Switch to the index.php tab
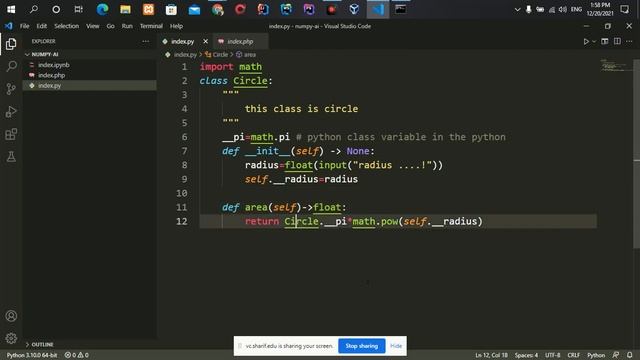The height and width of the screenshot is (360, 640). click(x=240, y=41)
